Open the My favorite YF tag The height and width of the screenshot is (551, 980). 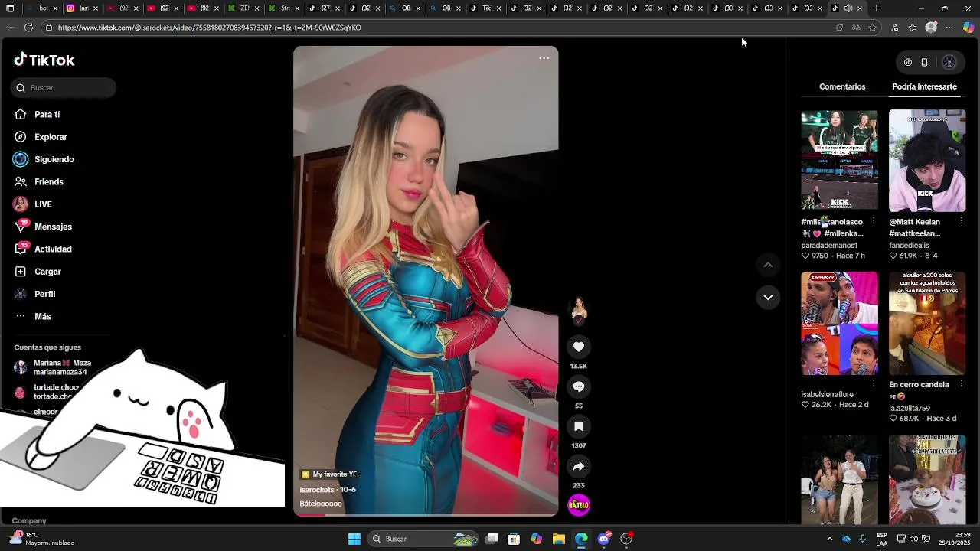[x=329, y=474]
